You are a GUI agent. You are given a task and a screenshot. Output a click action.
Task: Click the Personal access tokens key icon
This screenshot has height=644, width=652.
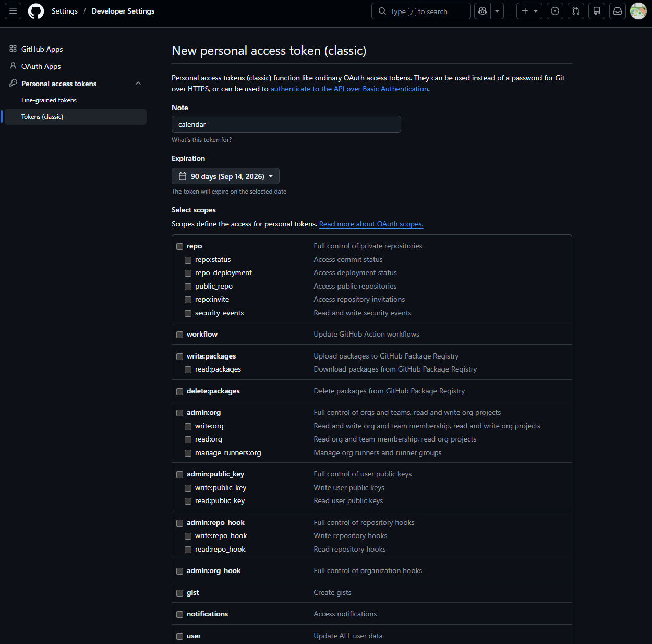tap(13, 83)
